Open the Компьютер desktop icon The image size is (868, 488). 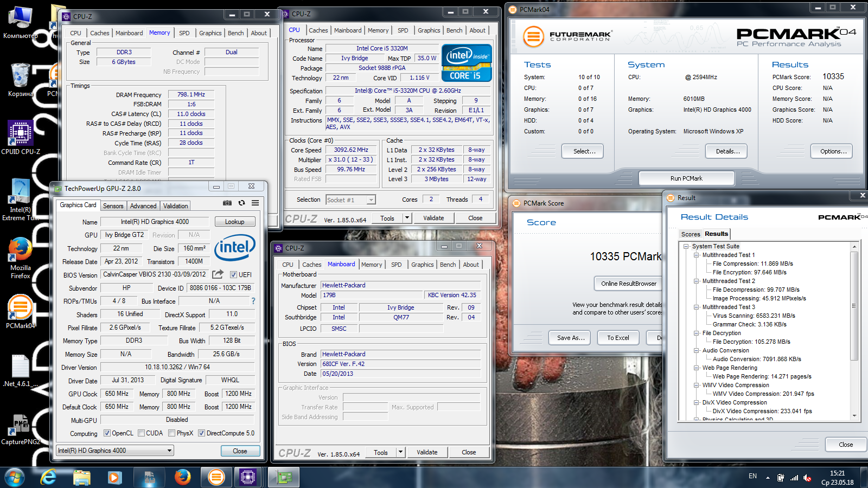tap(20, 23)
